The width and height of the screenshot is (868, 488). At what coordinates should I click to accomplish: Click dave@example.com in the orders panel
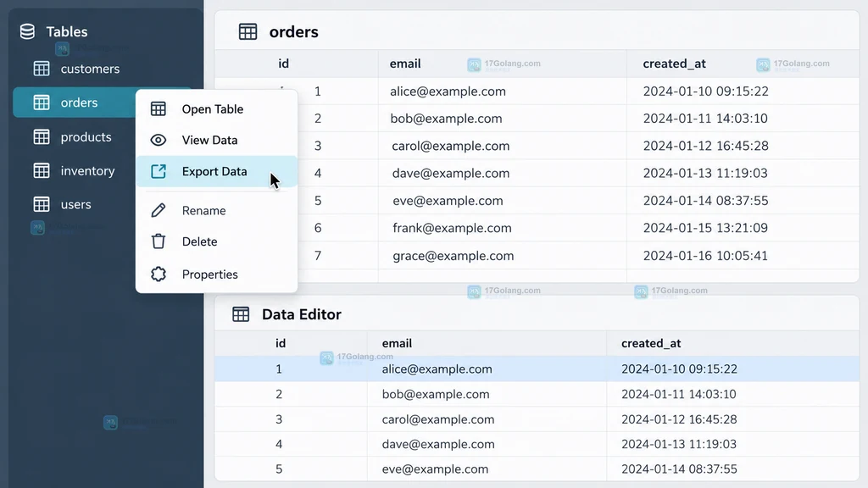(x=451, y=173)
